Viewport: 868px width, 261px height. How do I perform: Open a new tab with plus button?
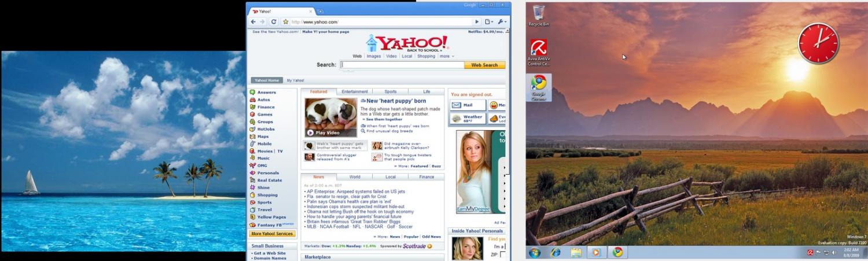321,12
